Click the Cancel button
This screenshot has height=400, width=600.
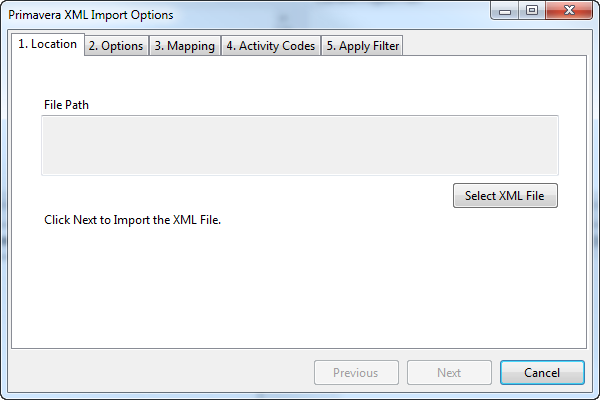tap(542, 372)
